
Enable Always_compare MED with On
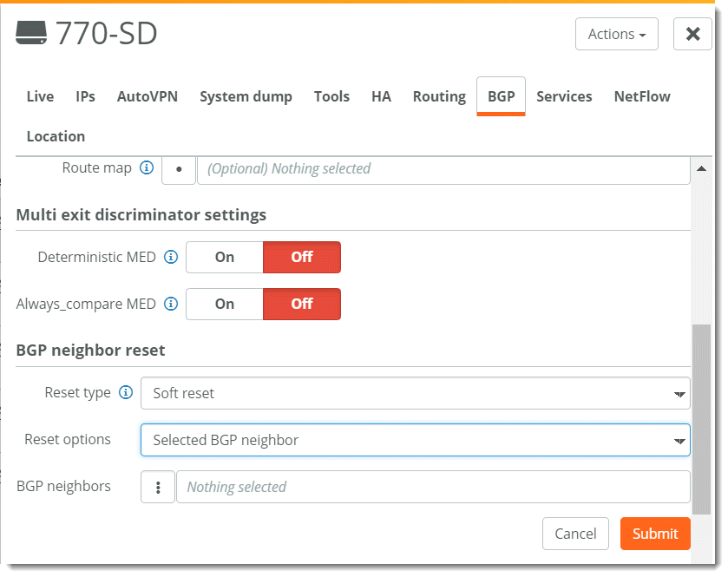(225, 304)
